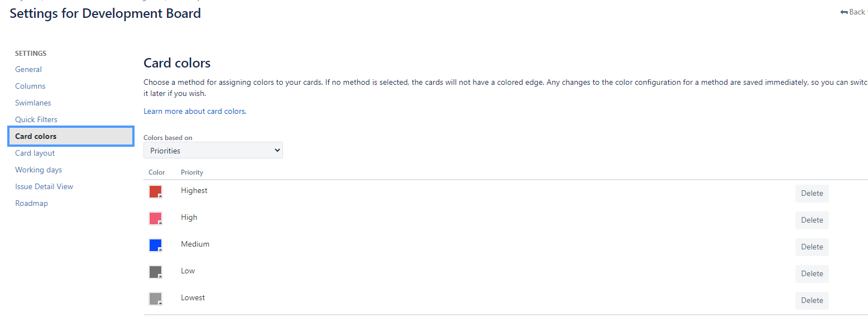The height and width of the screenshot is (332, 868).
Task: Open the Roadmap settings section
Action: [31, 203]
